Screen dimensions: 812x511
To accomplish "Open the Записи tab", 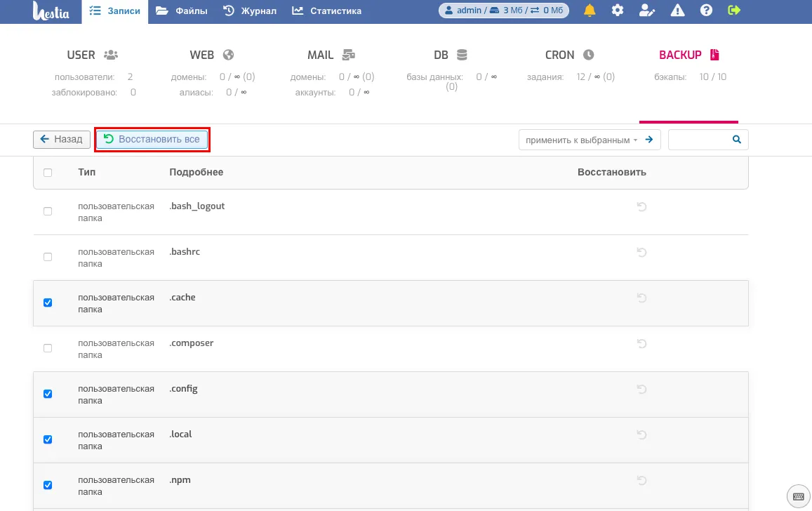I will click(x=114, y=11).
